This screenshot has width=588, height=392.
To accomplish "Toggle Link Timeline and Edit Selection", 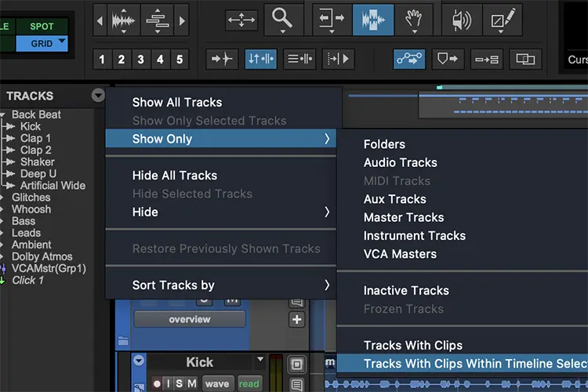I will pyautogui.click(x=261, y=59).
